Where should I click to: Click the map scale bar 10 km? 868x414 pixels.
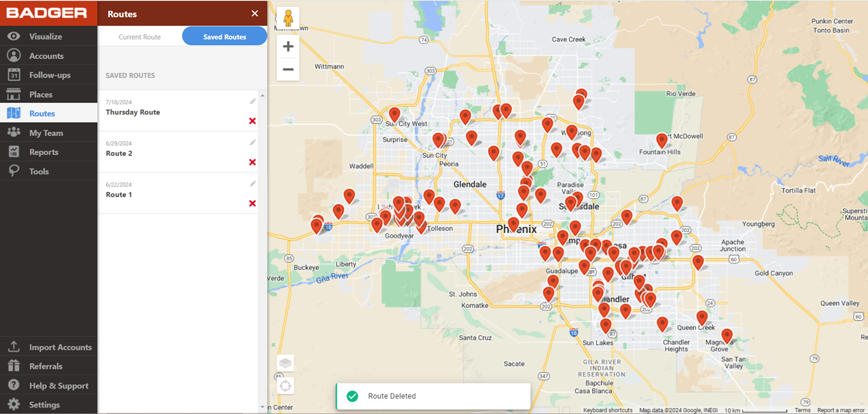757,410
